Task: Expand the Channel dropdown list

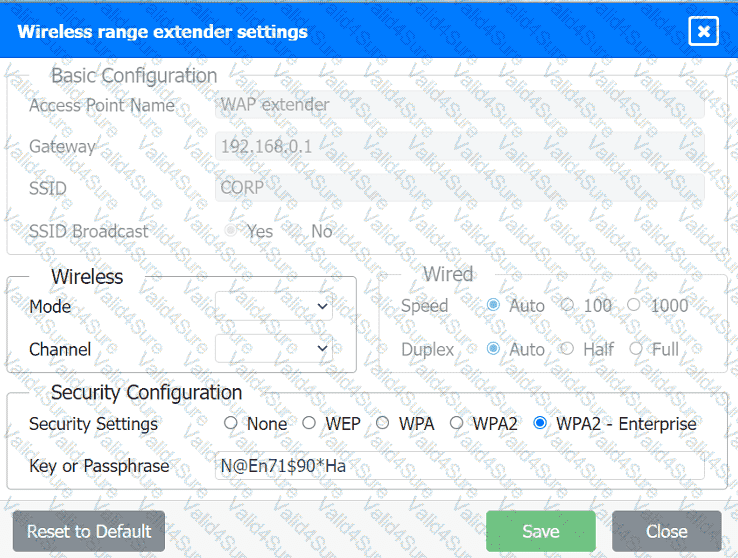Action: click(274, 349)
